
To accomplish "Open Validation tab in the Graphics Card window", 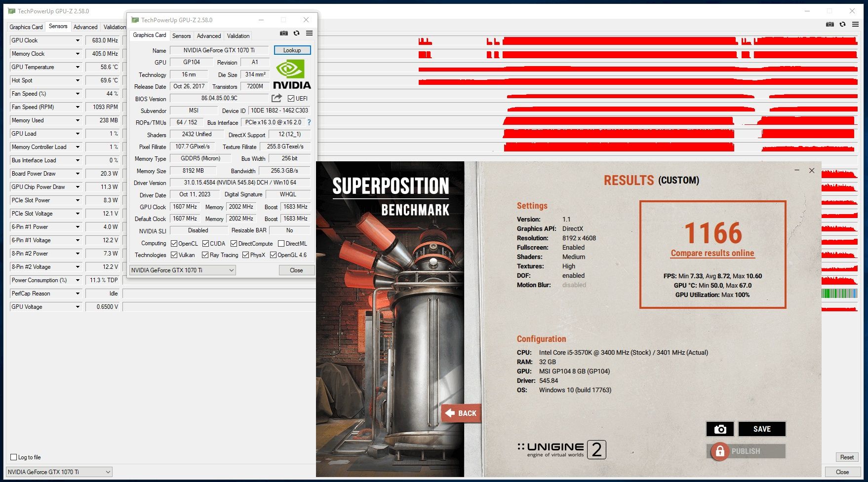I will point(238,36).
